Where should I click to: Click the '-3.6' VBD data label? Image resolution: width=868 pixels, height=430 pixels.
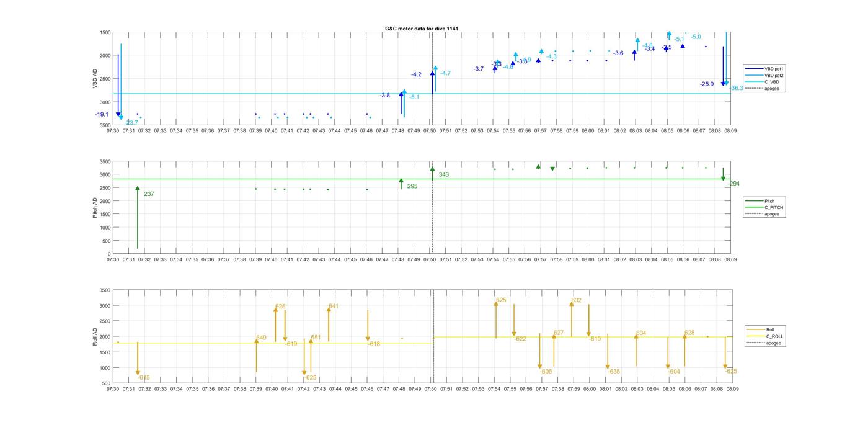point(618,53)
